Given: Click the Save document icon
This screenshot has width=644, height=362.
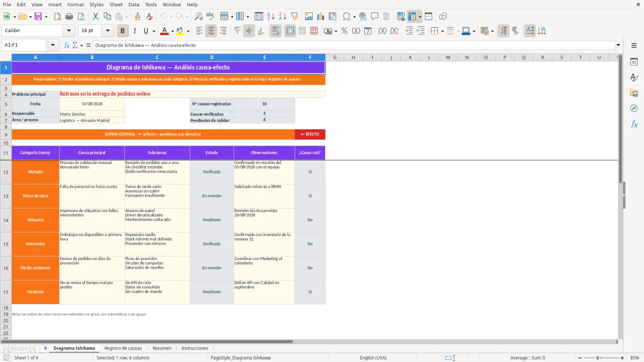Looking at the screenshot, I should click(38, 16).
